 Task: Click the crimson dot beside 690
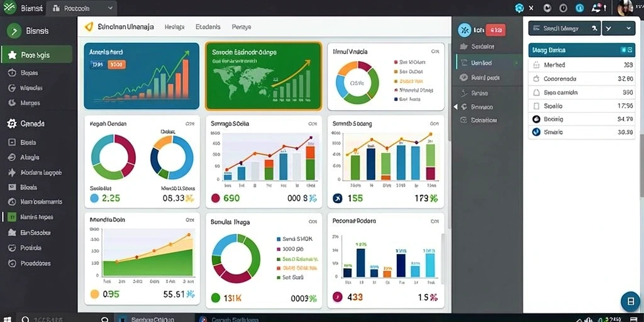(216, 198)
